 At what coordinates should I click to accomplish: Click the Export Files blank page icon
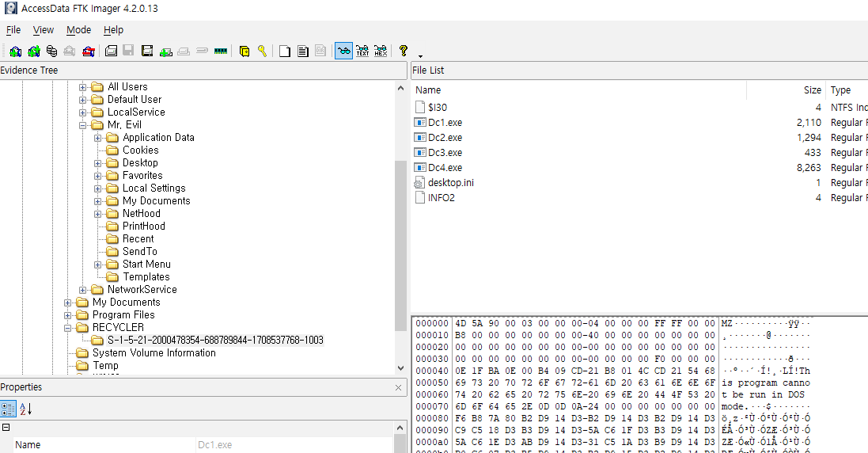tap(285, 51)
